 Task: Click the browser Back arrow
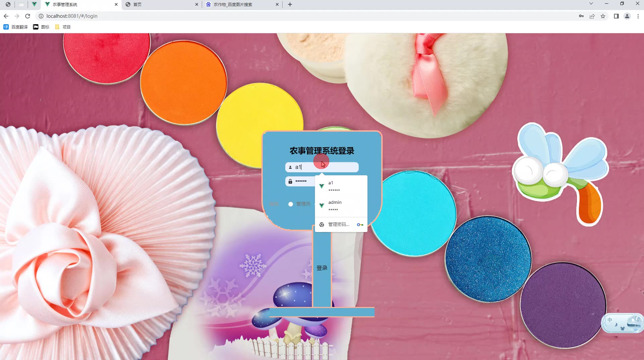tap(6, 16)
